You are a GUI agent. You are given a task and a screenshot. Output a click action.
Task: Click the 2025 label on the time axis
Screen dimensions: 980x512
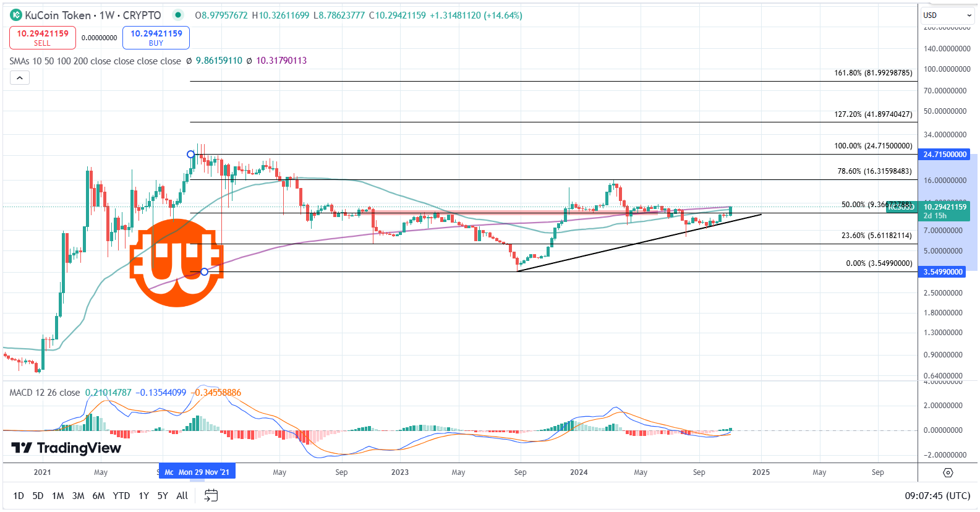(x=761, y=472)
